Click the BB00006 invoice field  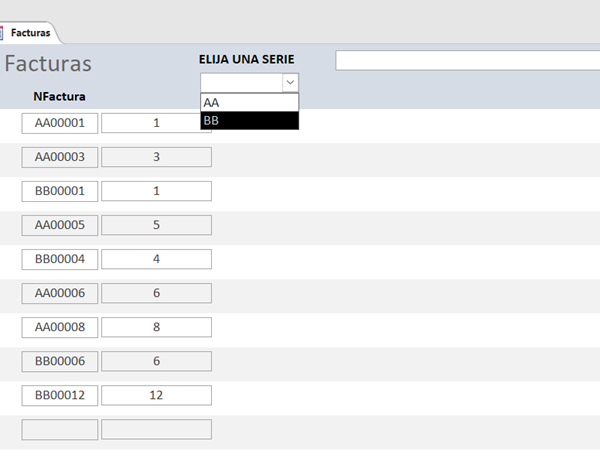coord(60,361)
